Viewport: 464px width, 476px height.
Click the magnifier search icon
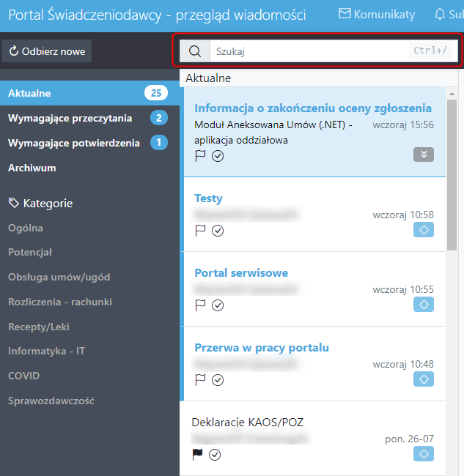(x=195, y=51)
